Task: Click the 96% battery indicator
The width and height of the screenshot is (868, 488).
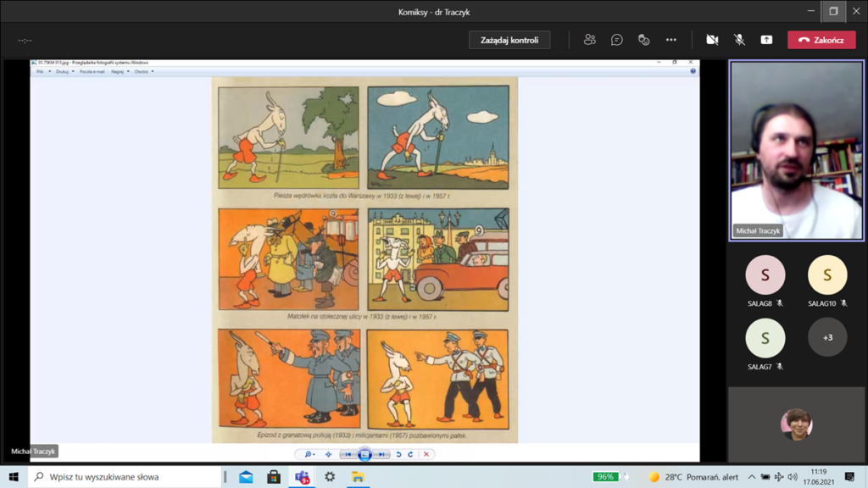Action: [605, 476]
